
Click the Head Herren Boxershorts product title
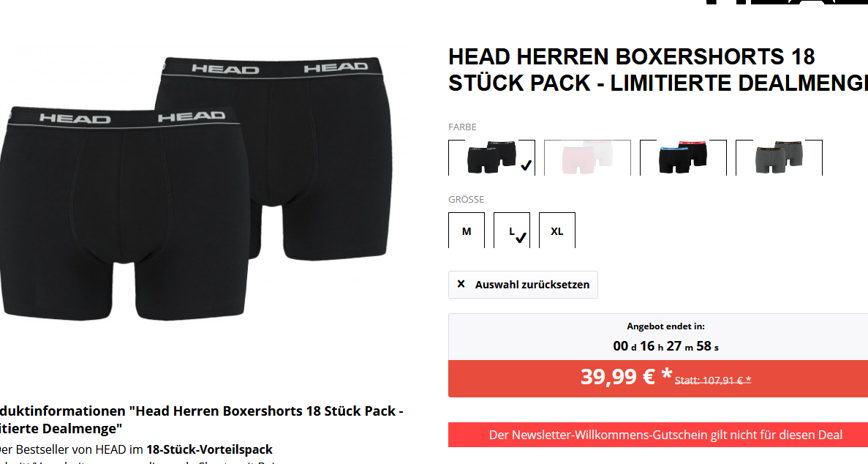pos(658,70)
